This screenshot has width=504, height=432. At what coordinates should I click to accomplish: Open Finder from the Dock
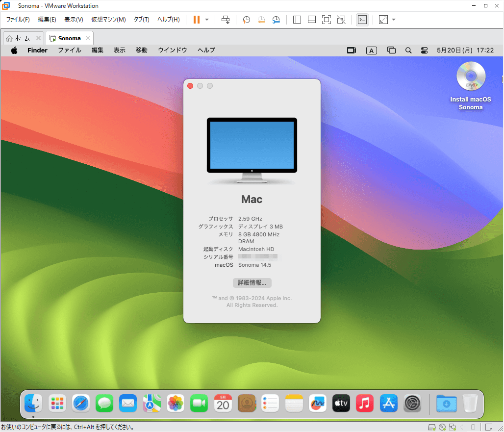coord(33,403)
